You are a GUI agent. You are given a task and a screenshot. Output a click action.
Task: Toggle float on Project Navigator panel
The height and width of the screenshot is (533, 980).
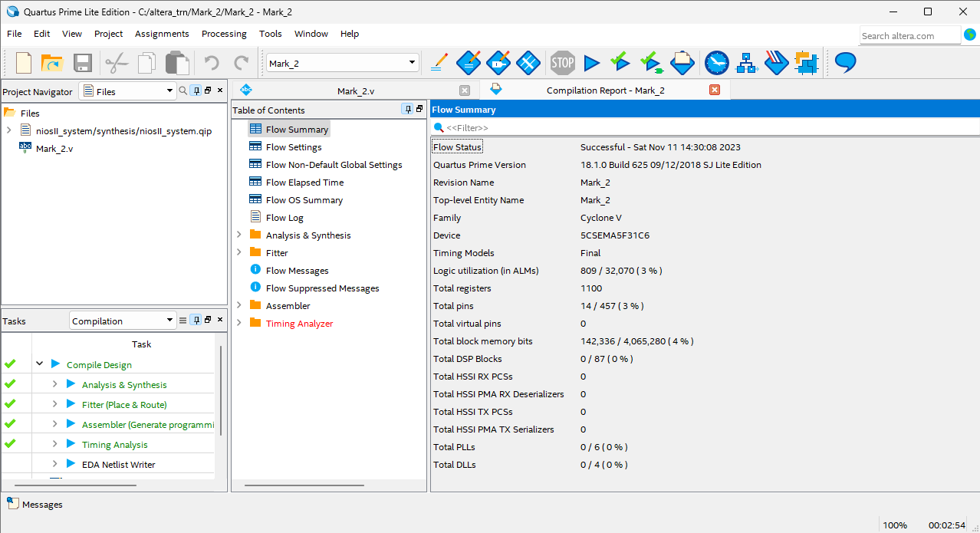point(208,90)
